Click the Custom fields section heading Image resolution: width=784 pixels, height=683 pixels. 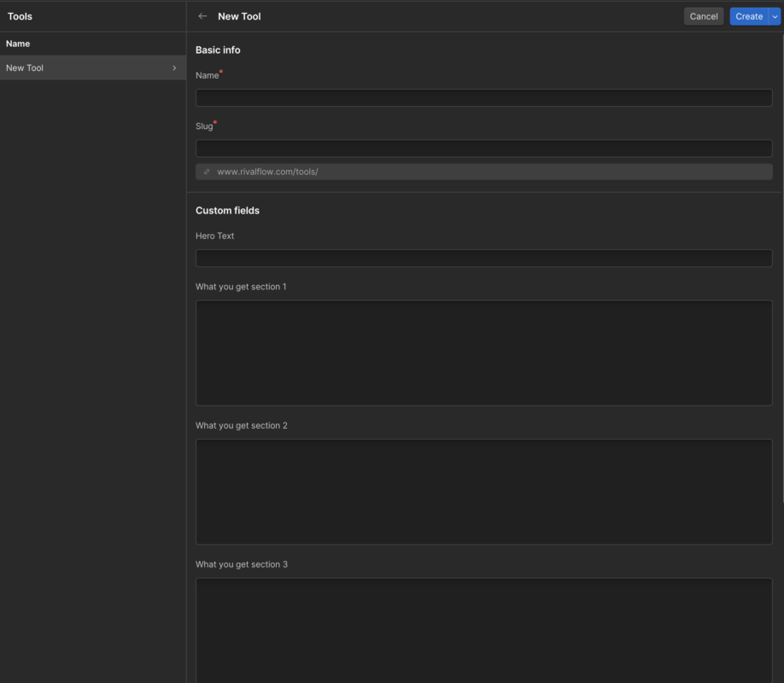click(227, 211)
